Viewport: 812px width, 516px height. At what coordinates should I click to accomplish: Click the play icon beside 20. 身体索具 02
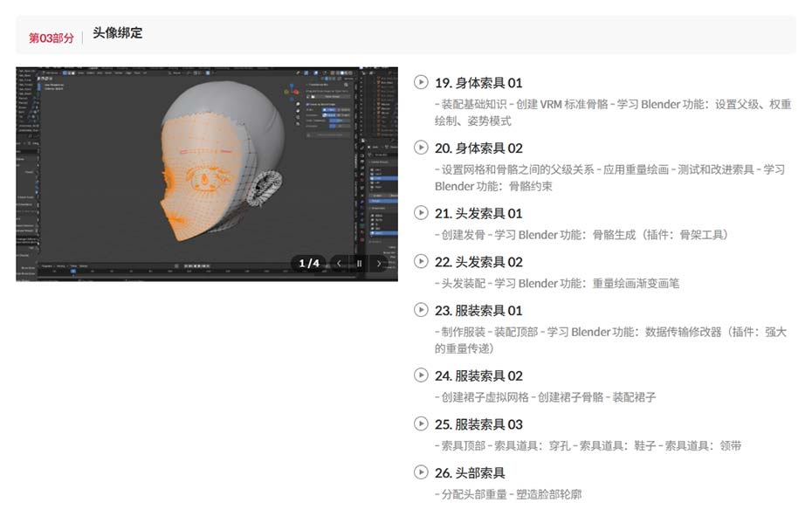point(421,148)
